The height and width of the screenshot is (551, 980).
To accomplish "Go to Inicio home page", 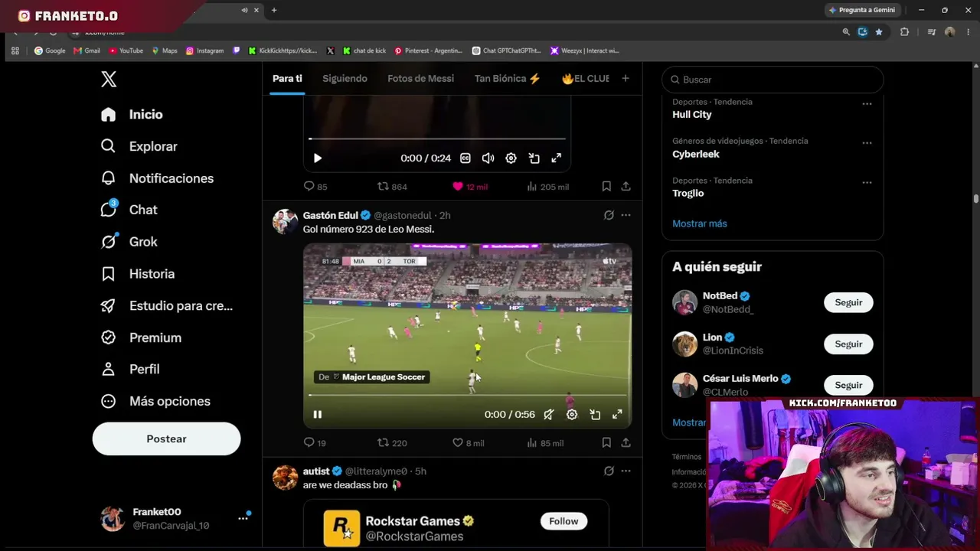I will pyautogui.click(x=132, y=114).
